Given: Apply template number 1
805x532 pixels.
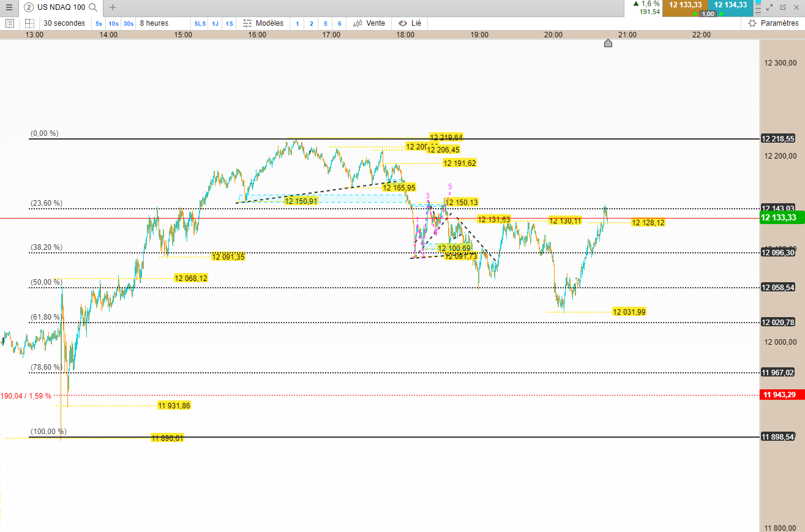Looking at the screenshot, I should click(x=298, y=23).
